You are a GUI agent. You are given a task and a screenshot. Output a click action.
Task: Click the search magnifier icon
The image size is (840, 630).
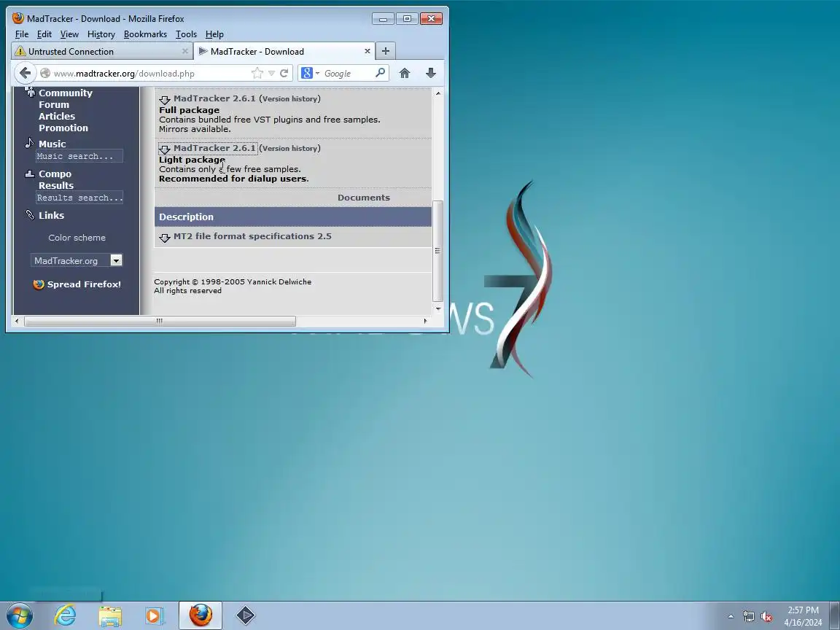click(381, 72)
